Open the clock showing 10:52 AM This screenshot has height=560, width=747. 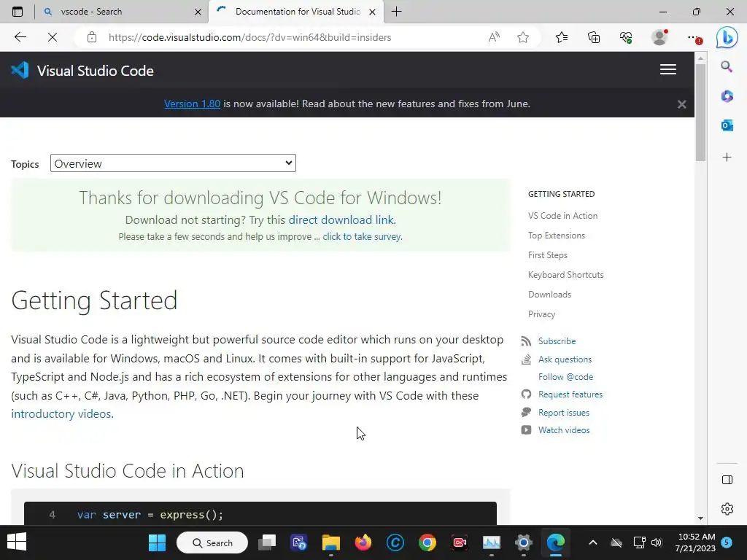(695, 542)
